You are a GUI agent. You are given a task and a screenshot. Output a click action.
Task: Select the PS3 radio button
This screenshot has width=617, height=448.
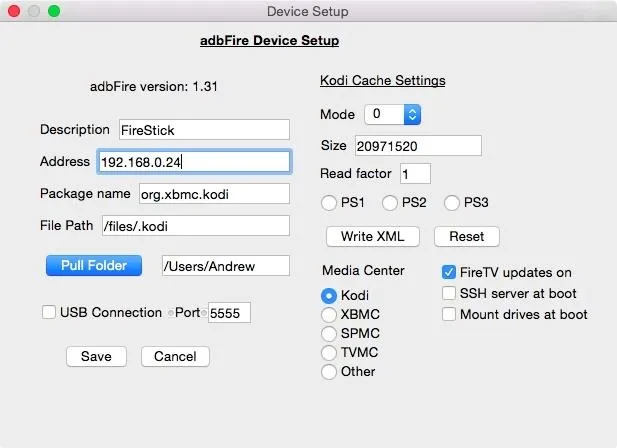click(x=451, y=203)
